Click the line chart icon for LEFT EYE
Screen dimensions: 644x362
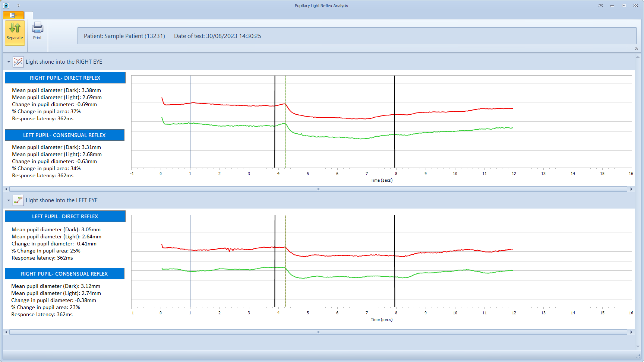pos(18,200)
